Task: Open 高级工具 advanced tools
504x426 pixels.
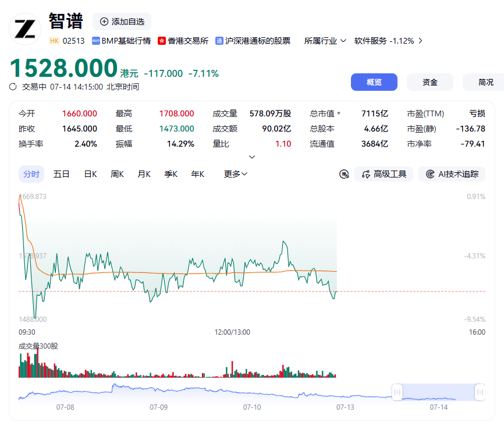Action: pyautogui.click(x=384, y=174)
